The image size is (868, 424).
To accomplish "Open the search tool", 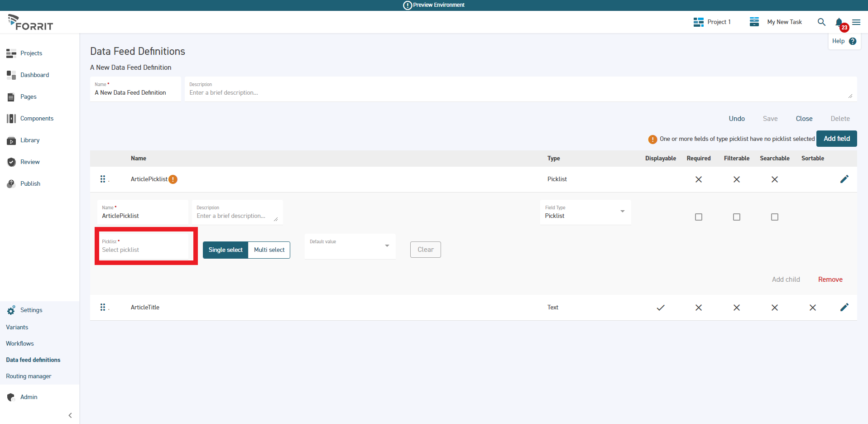I will point(821,22).
